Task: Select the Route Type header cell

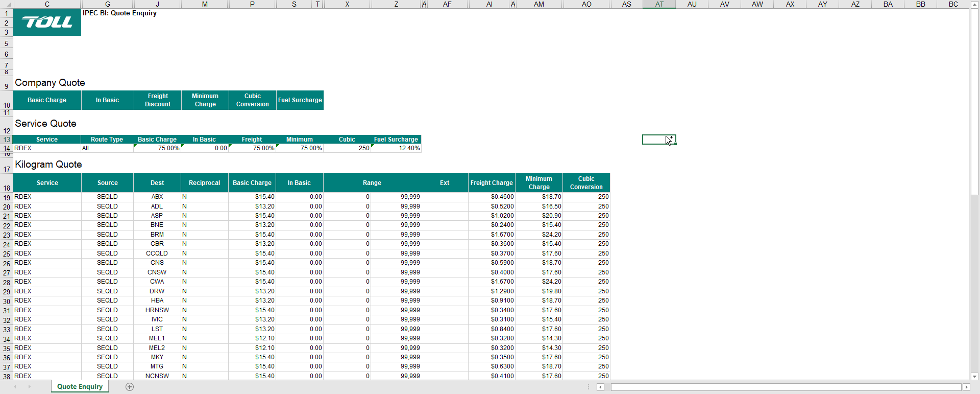Action: (x=107, y=140)
